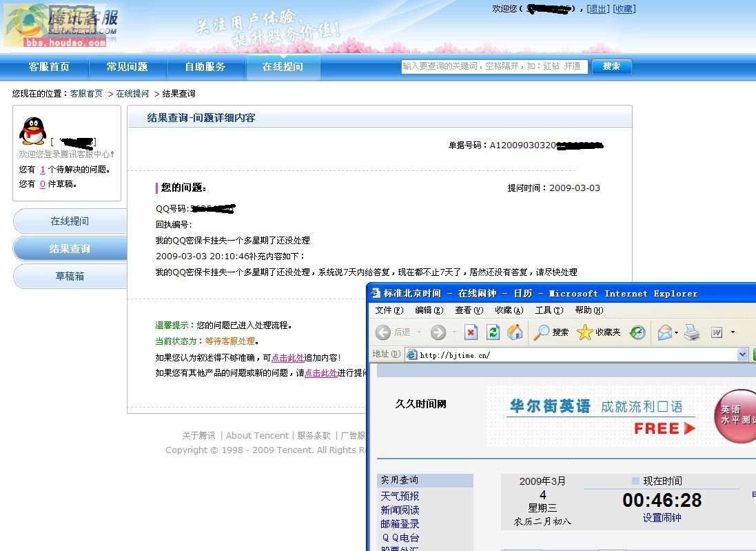Screen dimensions: 756x551
Task: Click 点击此处 link to ask new question
Action: click(321, 373)
